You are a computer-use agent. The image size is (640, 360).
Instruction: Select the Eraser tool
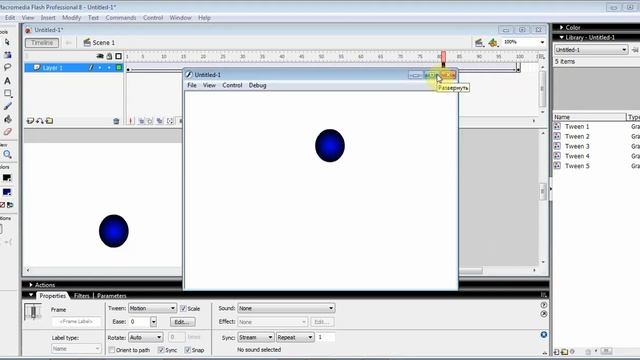7,132
